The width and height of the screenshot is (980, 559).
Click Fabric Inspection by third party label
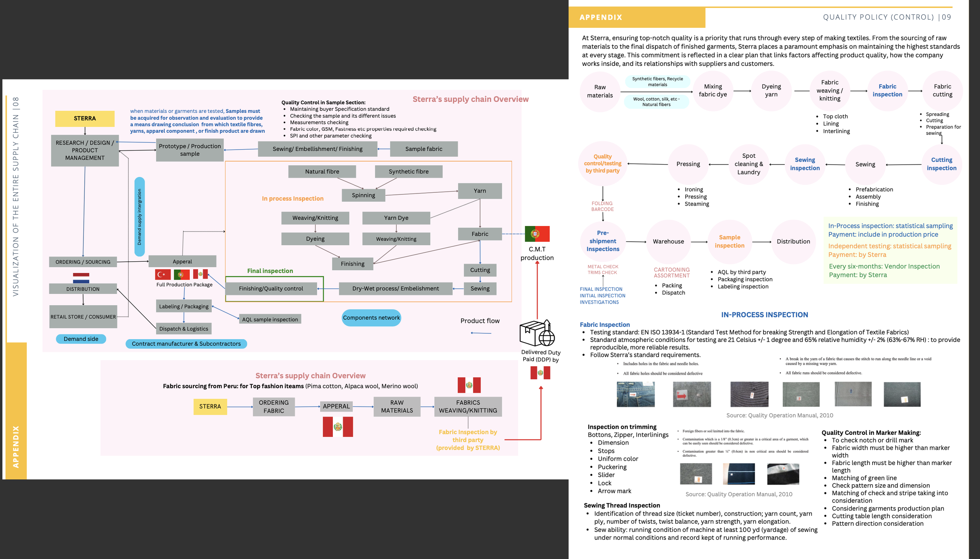[468, 440]
